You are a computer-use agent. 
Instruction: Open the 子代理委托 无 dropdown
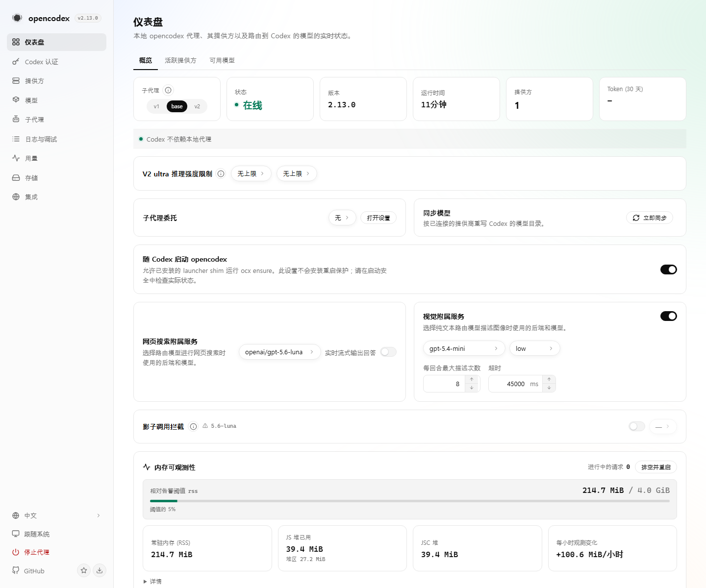click(x=342, y=218)
